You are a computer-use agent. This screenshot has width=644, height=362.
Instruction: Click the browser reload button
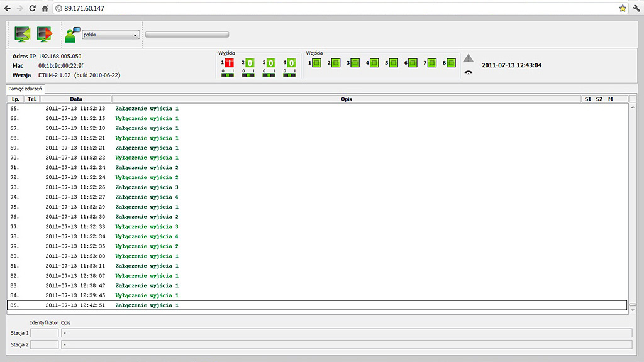32,8
